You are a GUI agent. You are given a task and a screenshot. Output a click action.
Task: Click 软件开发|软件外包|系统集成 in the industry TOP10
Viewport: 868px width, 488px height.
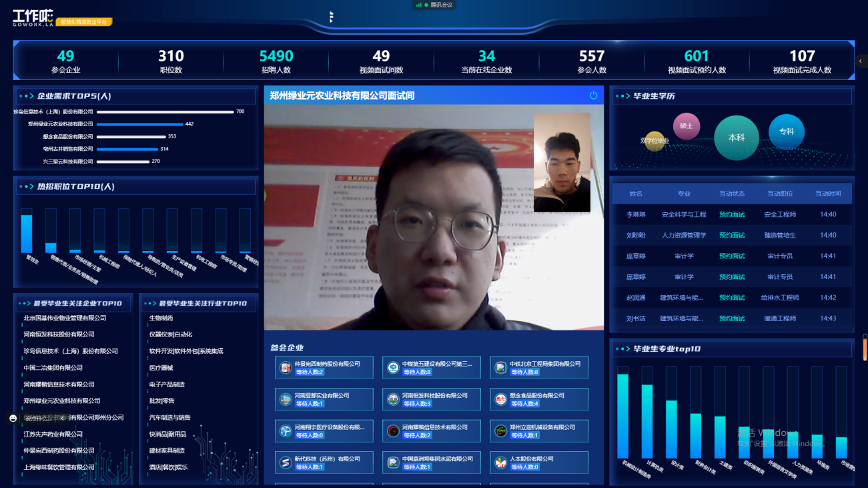[x=186, y=351]
